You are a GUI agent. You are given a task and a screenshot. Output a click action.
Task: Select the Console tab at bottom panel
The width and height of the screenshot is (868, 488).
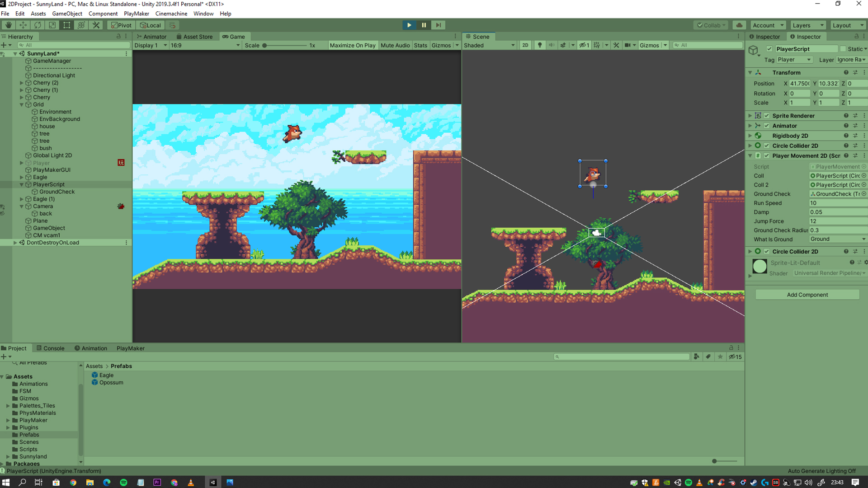point(54,348)
